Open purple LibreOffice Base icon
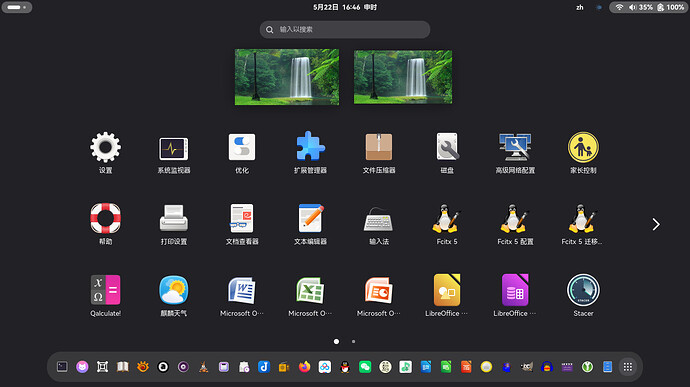 (515, 295)
